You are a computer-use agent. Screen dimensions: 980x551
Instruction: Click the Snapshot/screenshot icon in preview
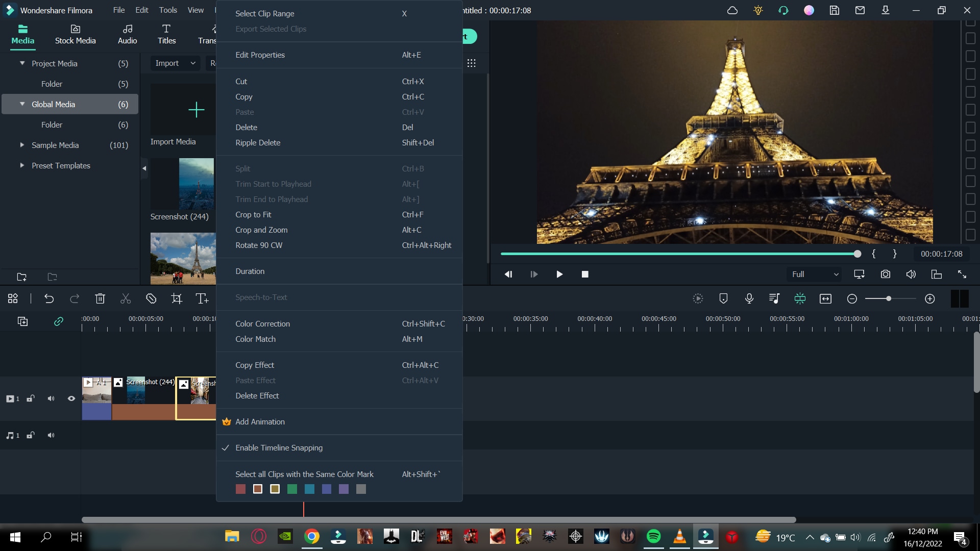tap(886, 274)
